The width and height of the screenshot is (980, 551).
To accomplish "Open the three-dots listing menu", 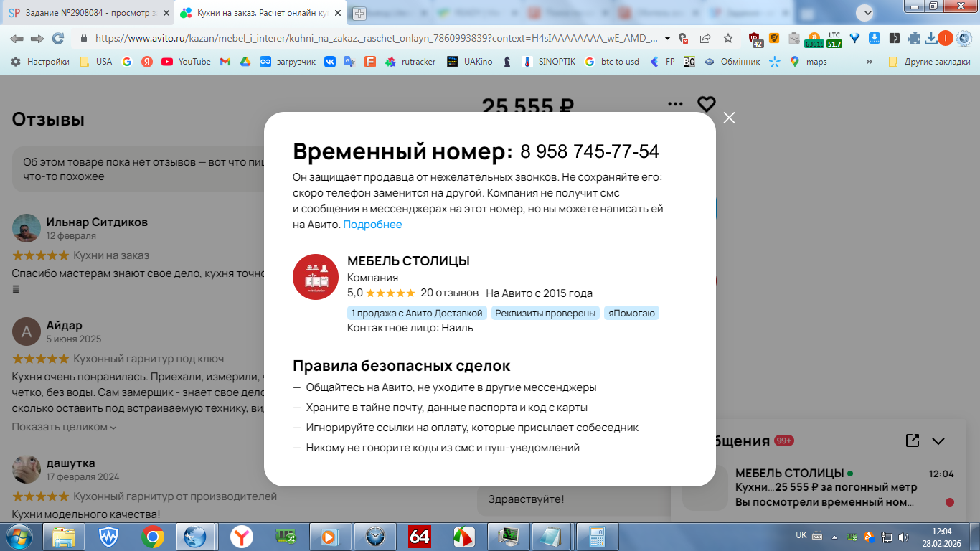I will tap(675, 104).
